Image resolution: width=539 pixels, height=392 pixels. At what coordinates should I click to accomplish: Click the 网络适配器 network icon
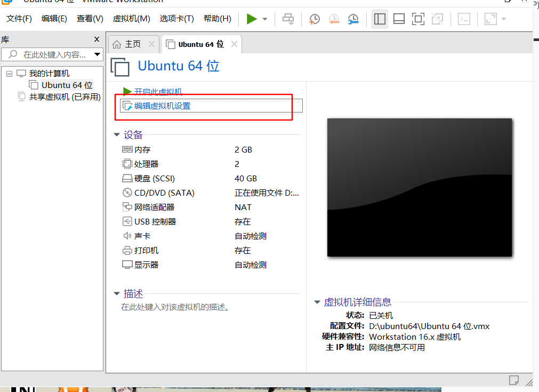tap(127, 207)
